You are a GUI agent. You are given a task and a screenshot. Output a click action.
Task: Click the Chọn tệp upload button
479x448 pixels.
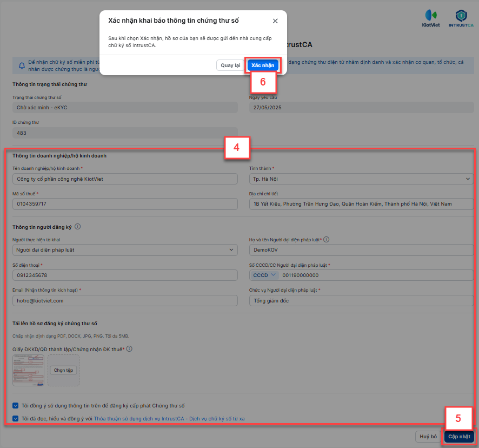63,370
